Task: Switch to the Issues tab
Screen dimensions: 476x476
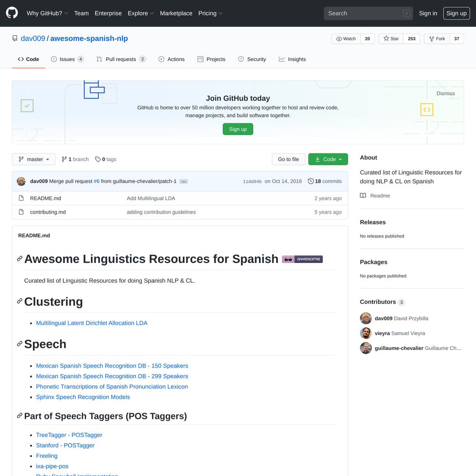Action: pos(68,59)
